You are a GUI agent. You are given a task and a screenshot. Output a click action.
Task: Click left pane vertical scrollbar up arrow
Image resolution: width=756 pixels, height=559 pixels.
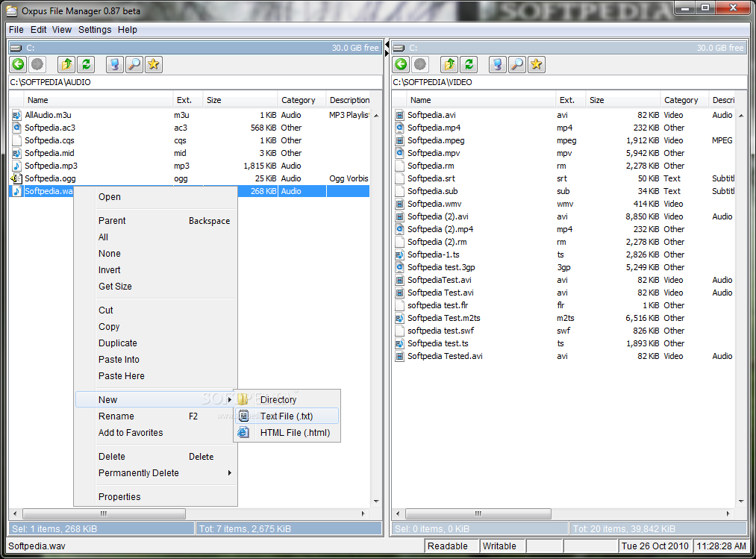[376, 115]
